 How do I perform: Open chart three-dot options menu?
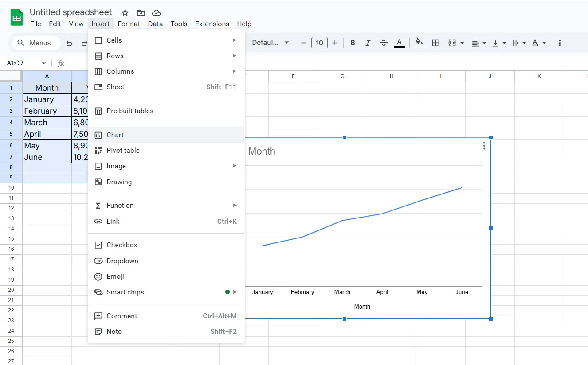point(484,146)
